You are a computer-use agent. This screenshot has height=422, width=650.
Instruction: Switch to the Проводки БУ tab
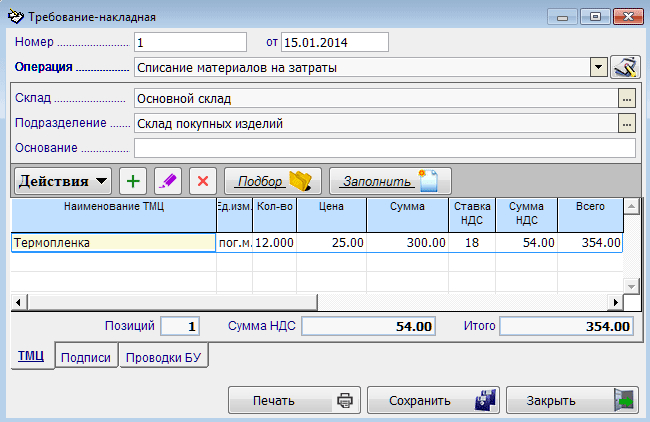click(164, 357)
